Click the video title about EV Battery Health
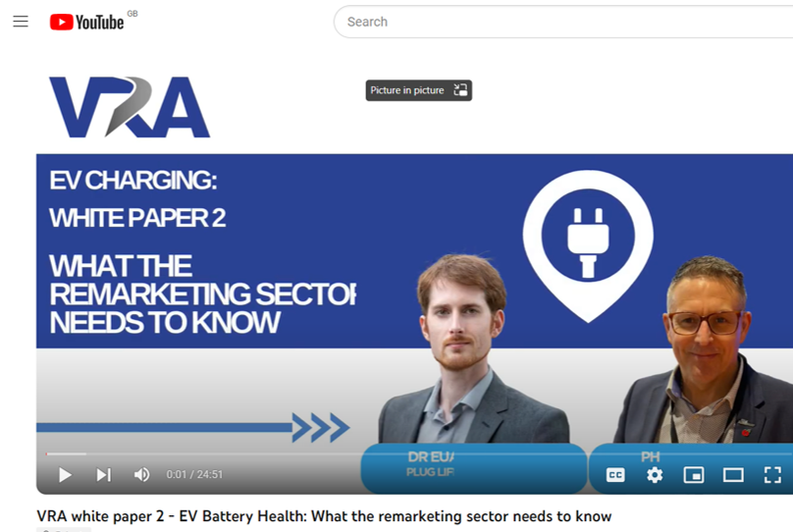The width and height of the screenshot is (793, 532). point(324,516)
